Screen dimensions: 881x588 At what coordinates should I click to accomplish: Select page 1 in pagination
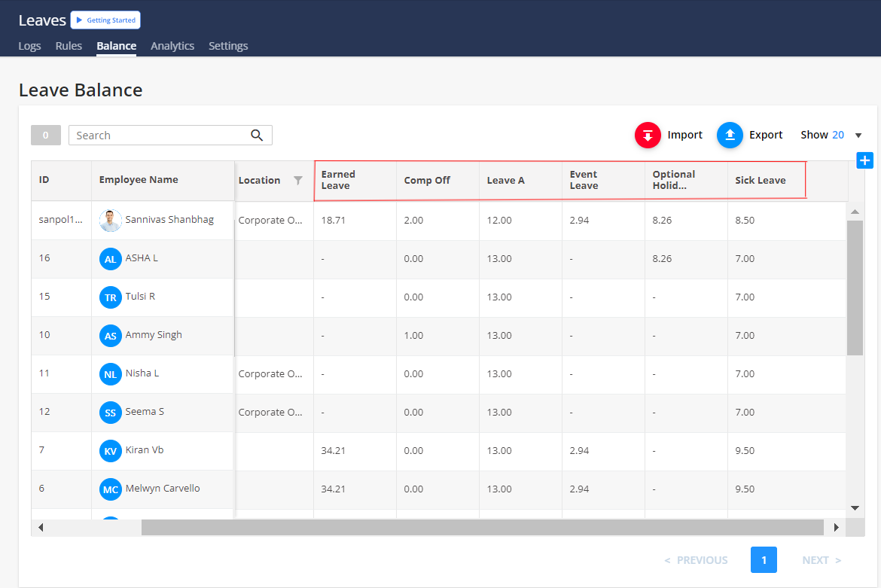[x=764, y=560]
